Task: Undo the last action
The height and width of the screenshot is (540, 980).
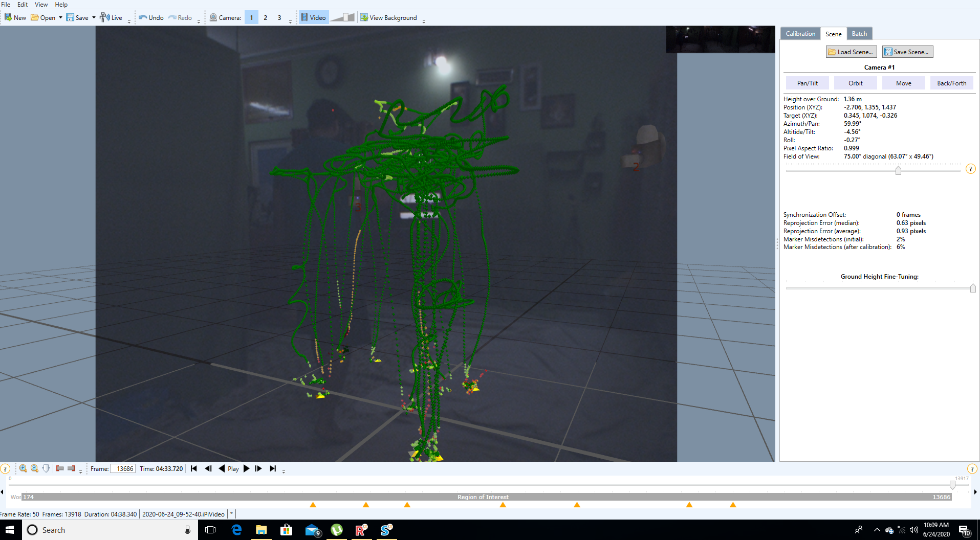Action: click(x=151, y=17)
